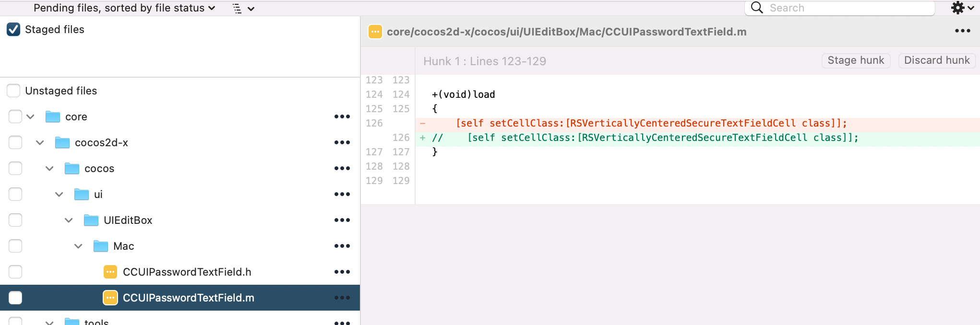Click the UIEditBox folder icon
Screen dimensions: 980x325
[x=91, y=220]
